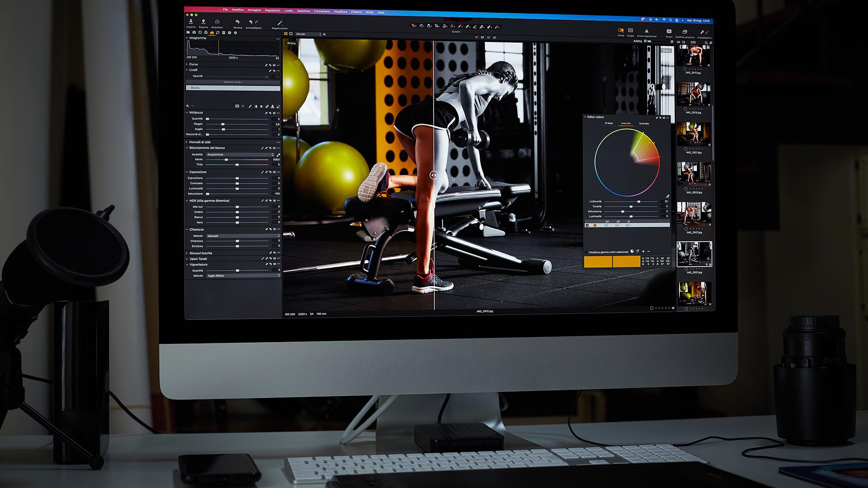This screenshot has height=488, width=868.
Task: Select the crop tool in cursor toolbar
Action: (437, 26)
